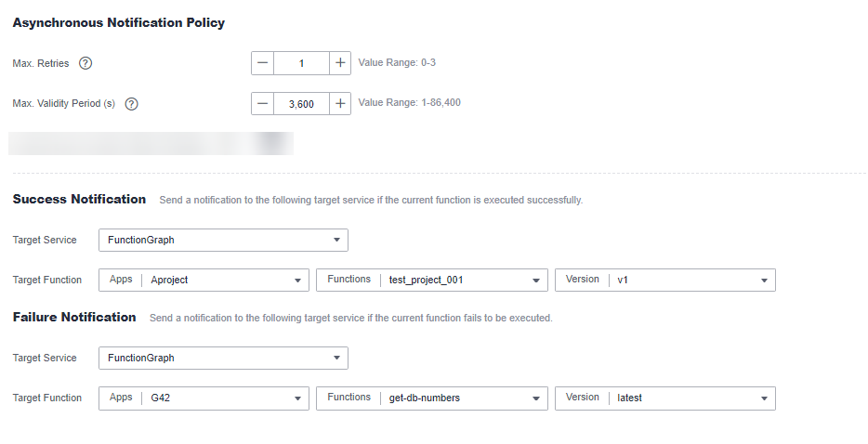Increase Max. Validity Period with plus button
The width and height of the screenshot is (868, 444).
coord(340,103)
